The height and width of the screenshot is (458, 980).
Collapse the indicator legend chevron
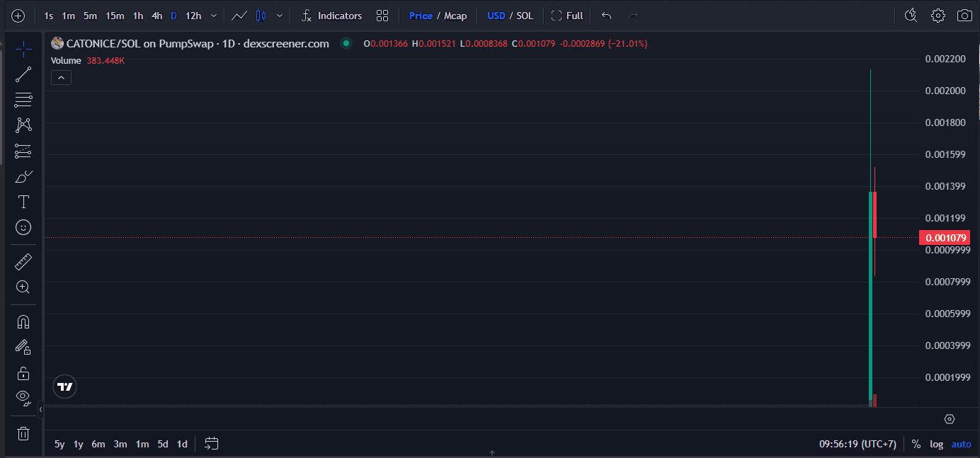pyautogui.click(x=61, y=77)
